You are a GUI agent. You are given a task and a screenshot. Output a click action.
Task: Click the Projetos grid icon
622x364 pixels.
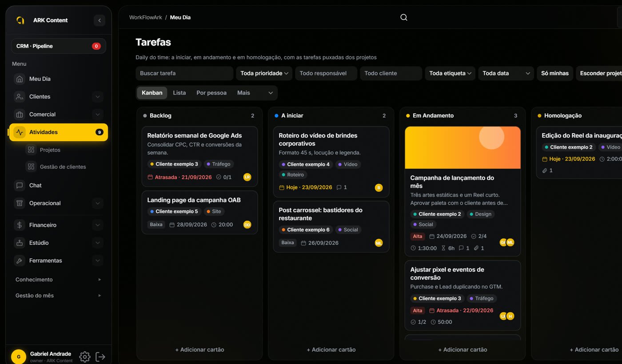tap(31, 150)
